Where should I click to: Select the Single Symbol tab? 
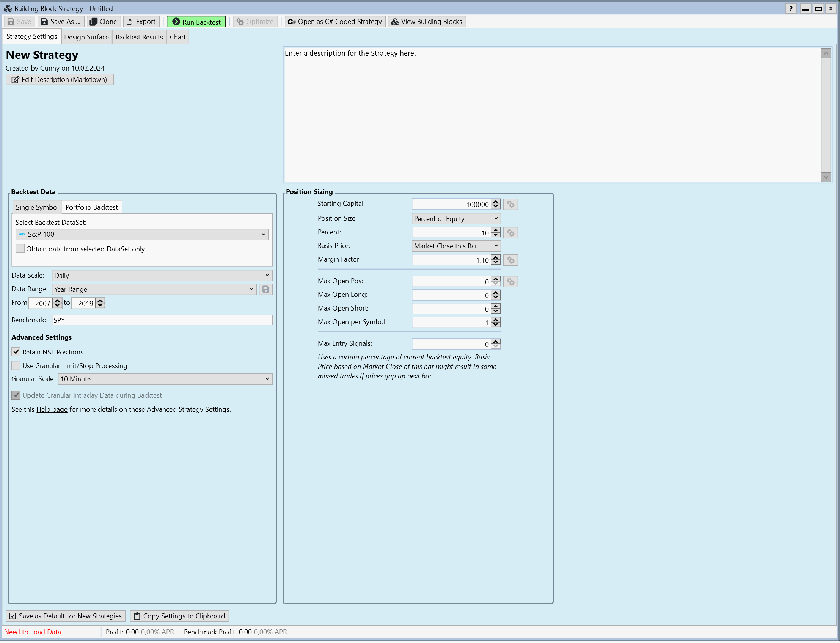pyautogui.click(x=37, y=207)
